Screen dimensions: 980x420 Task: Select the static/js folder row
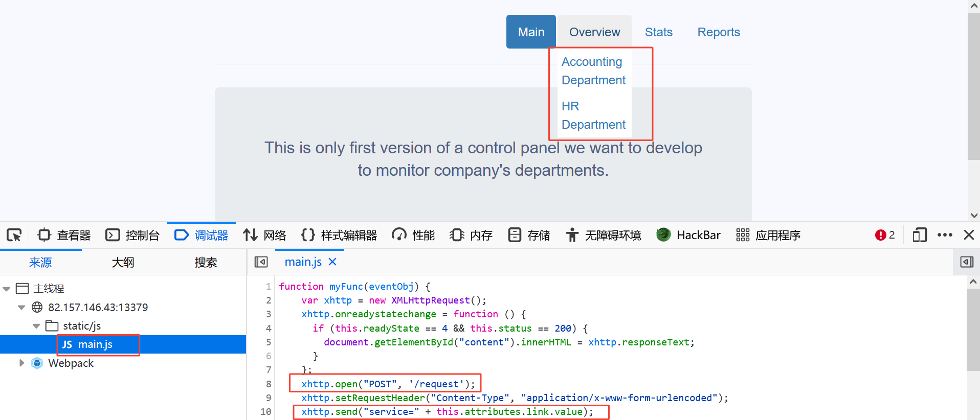tap(123, 326)
